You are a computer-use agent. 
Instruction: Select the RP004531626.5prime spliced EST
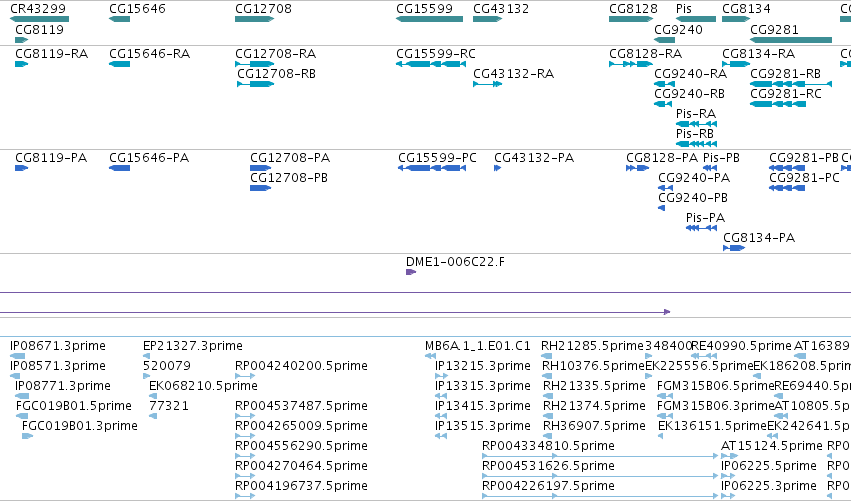[600, 477]
